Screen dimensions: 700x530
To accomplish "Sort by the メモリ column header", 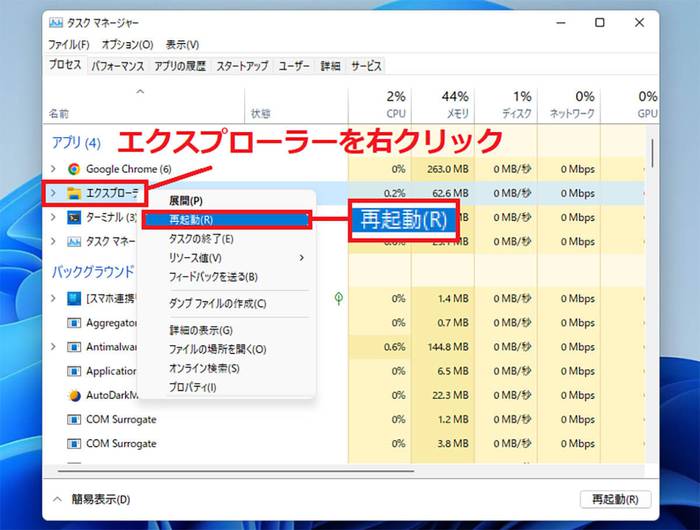I will pyautogui.click(x=443, y=105).
